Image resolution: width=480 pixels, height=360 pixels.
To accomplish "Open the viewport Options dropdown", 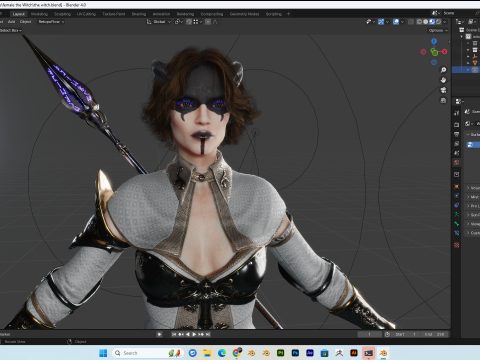I will pyautogui.click(x=438, y=30).
